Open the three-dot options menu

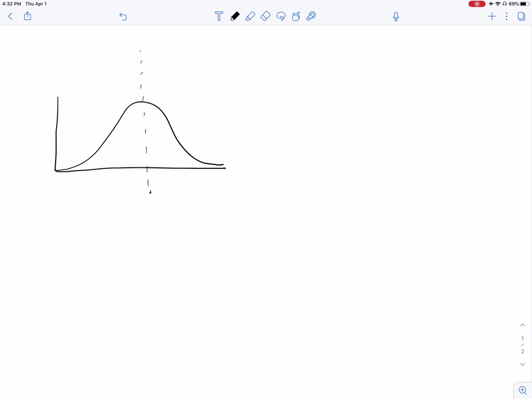(x=507, y=16)
